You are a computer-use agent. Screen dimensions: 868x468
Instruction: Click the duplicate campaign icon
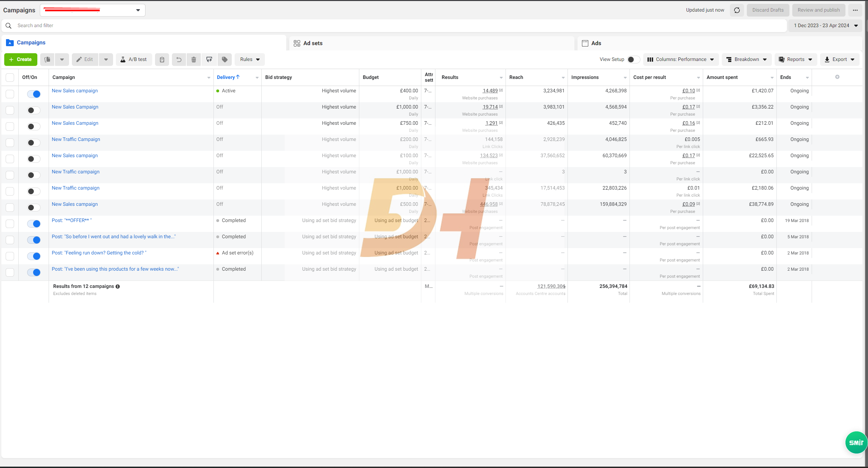(48, 60)
